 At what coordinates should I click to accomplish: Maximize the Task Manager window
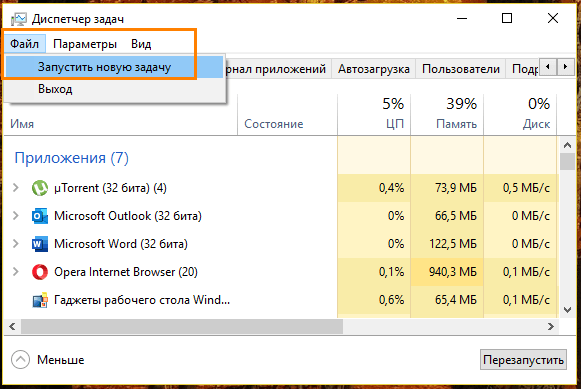pos(507,18)
